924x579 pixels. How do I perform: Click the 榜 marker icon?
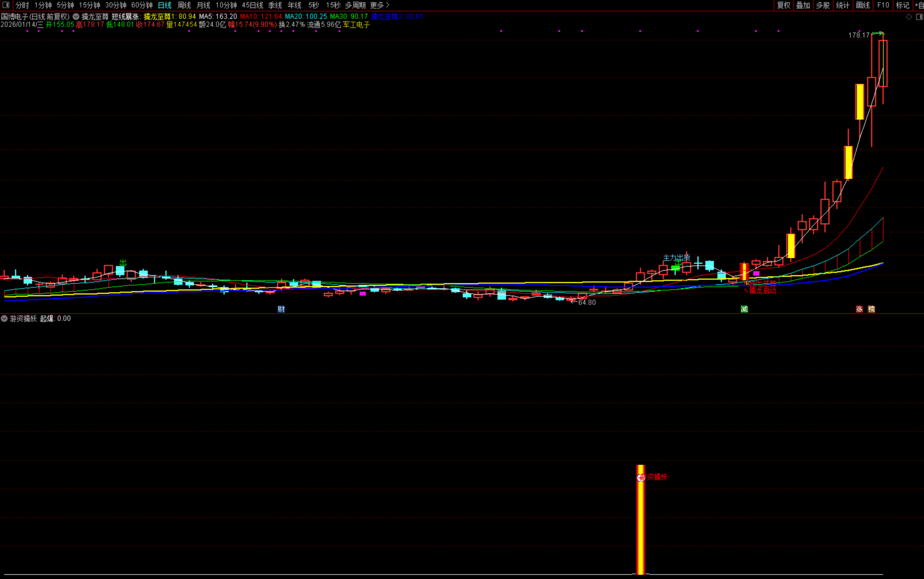pos(871,309)
